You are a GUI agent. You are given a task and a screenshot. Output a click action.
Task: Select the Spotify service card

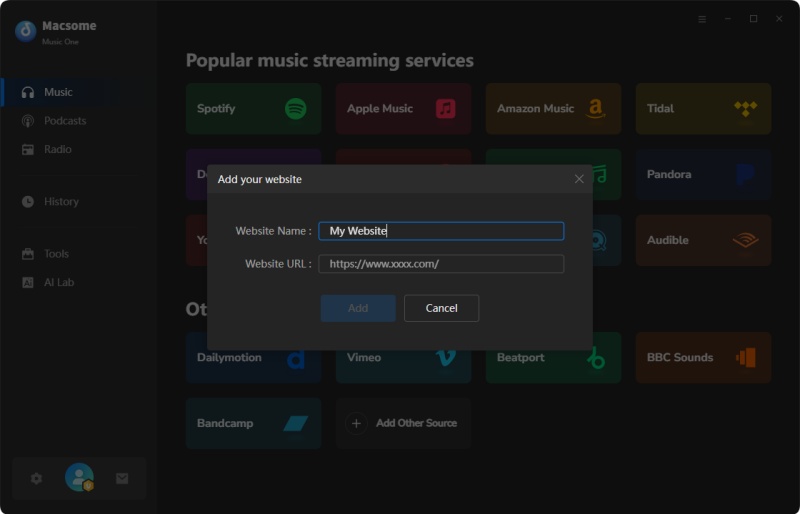254,109
